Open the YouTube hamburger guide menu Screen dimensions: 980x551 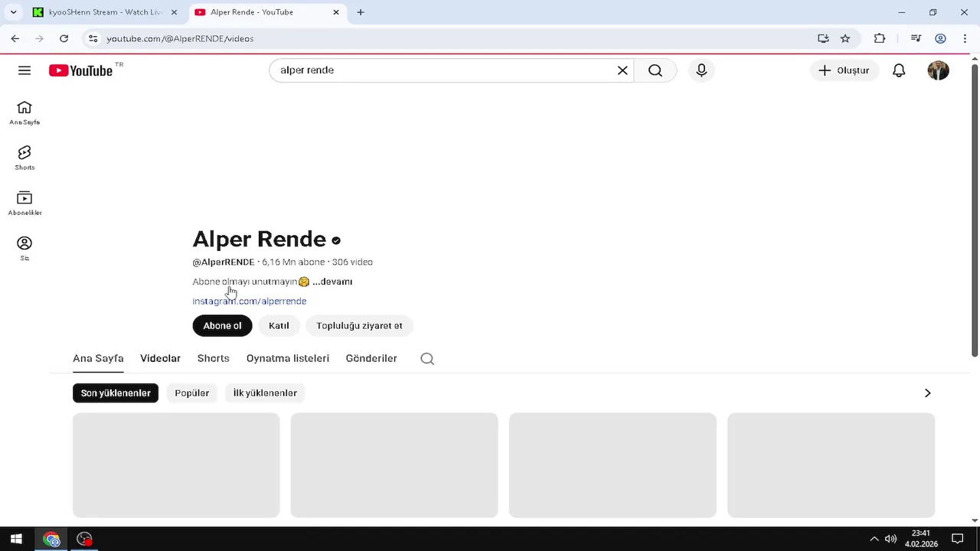coord(24,70)
